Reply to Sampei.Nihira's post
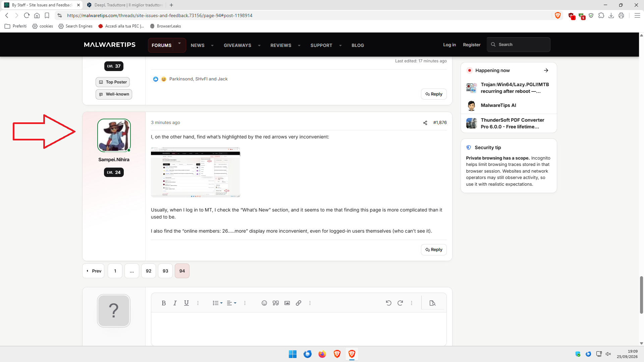Image resolution: width=644 pixels, height=362 pixels. click(x=434, y=250)
